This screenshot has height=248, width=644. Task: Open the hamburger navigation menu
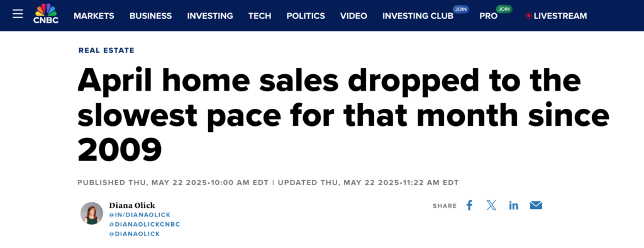(18, 14)
